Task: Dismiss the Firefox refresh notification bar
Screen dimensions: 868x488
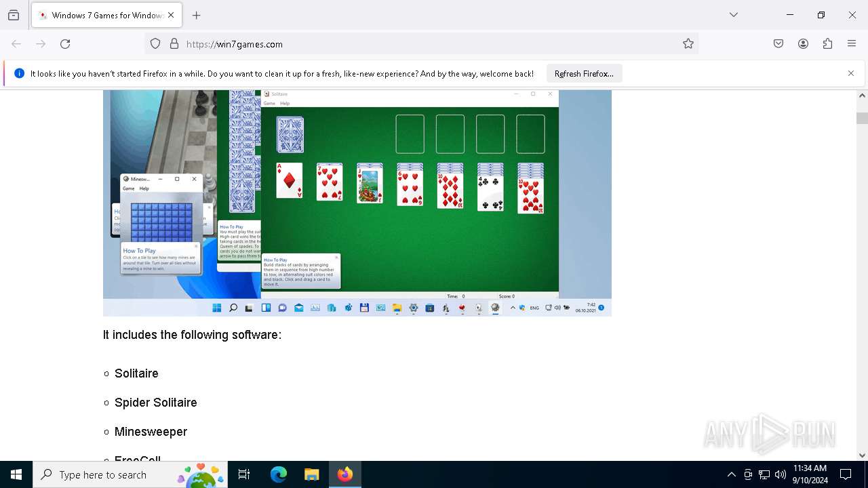Action: coord(851,73)
